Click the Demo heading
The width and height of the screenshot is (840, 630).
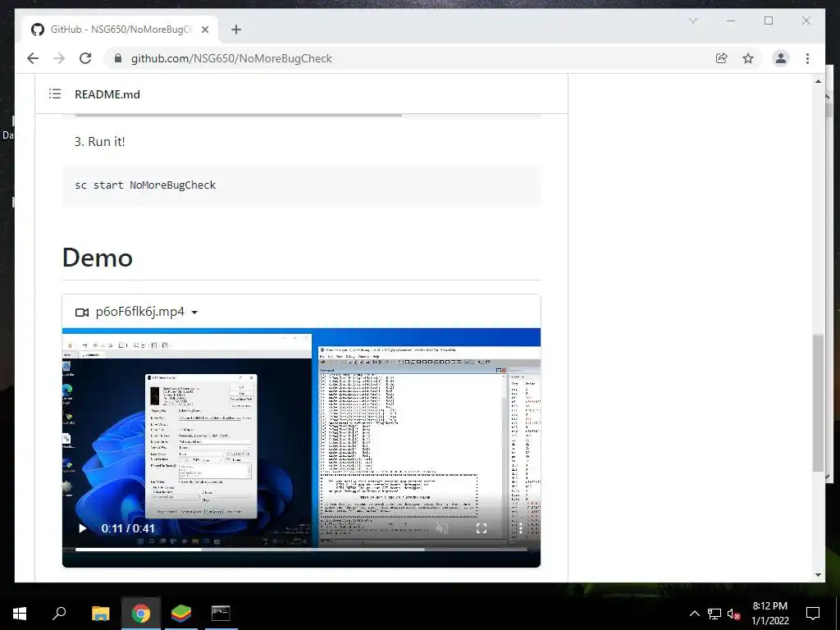pyautogui.click(x=98, y=258)
